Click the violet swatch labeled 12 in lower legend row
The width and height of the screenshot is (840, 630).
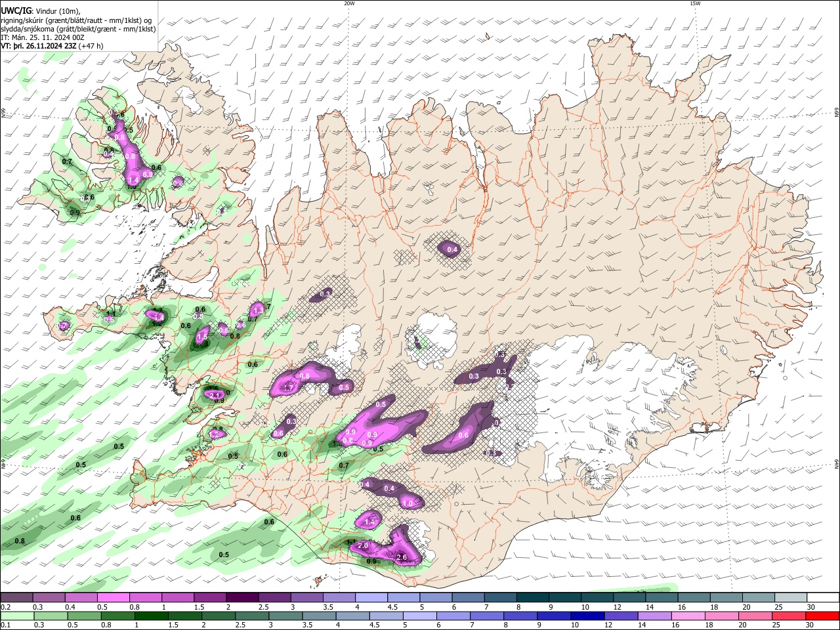(x=620, y=616)
